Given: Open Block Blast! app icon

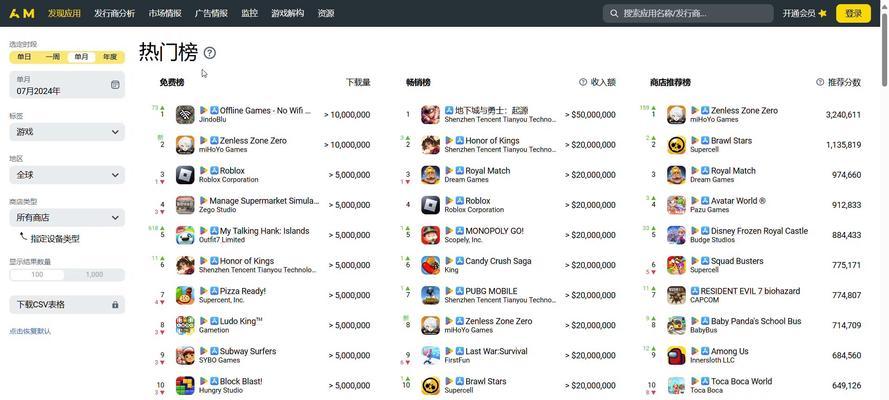Looking at the screenshot, I should (185, 385).
